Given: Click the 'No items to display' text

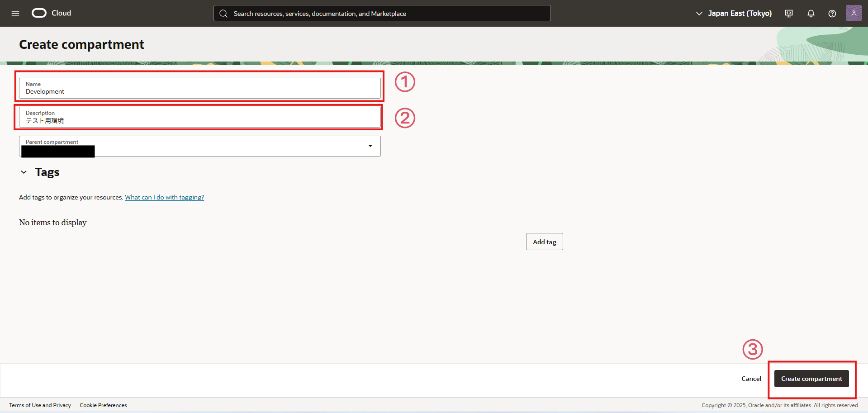Looking at the screenshot, I should pos(53,223).
